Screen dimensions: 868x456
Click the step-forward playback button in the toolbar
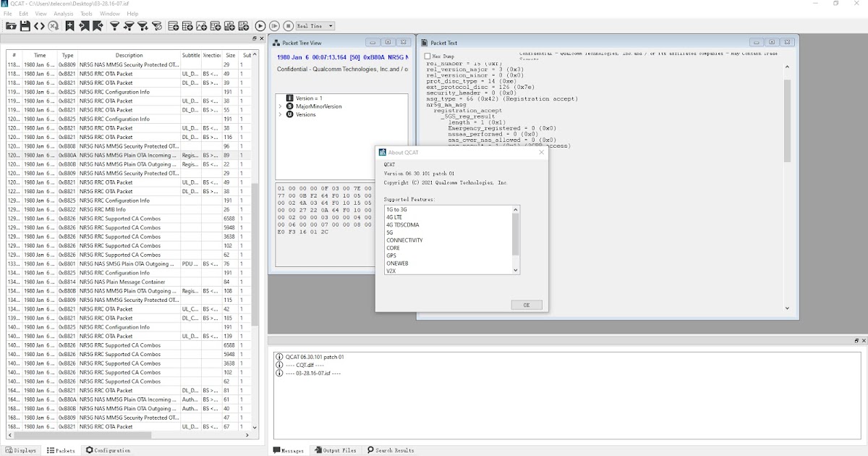[x=274, y=26]
